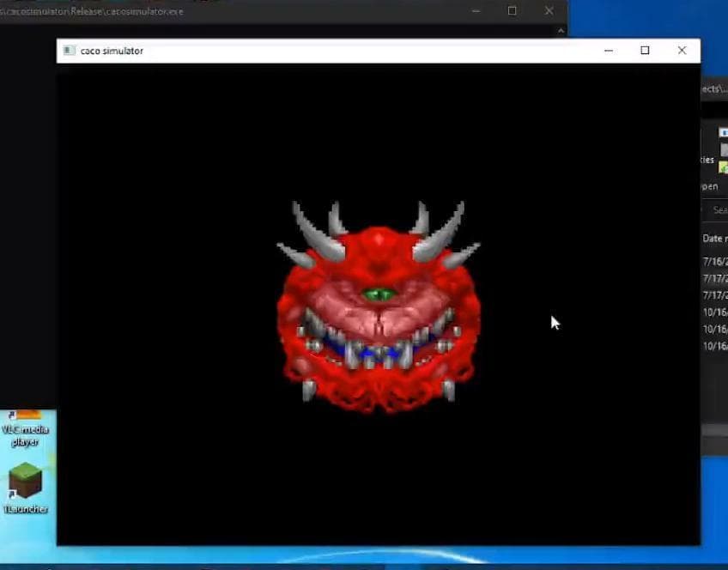
Task: Open the VLC media player desktop shortcut
Action: tap(25, 428)
